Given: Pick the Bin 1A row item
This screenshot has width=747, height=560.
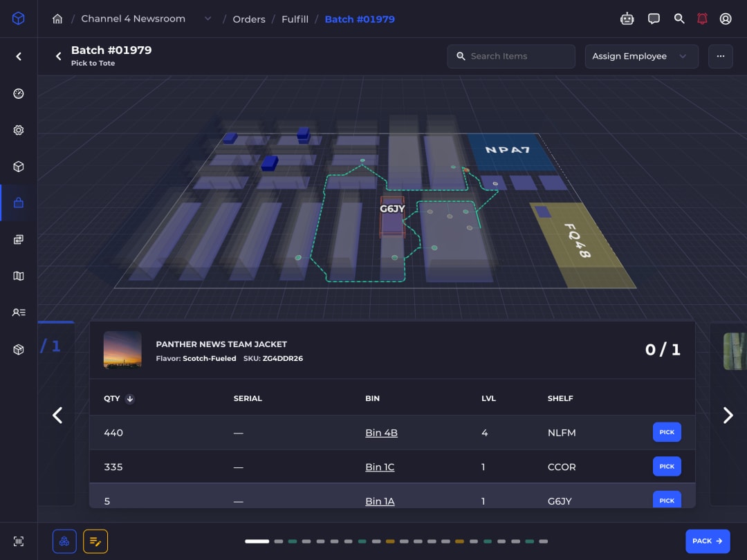Looking at the screenshot, I should click(x=667, y=500).
